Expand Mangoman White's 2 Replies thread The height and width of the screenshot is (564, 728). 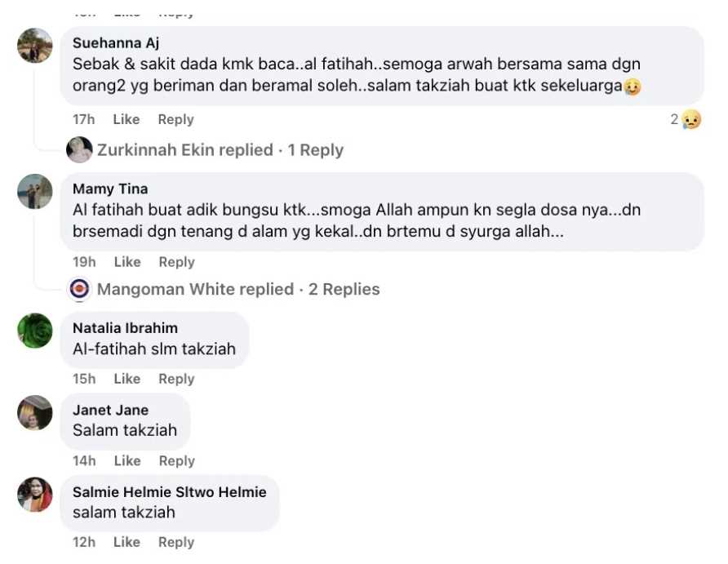[238, 289]
